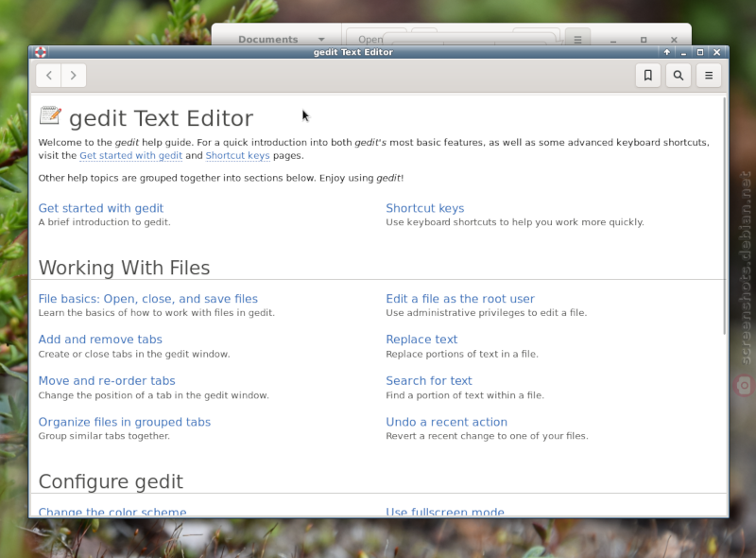
Task: Open 'Edit a file as the root user'
Action: coord(460,299)
